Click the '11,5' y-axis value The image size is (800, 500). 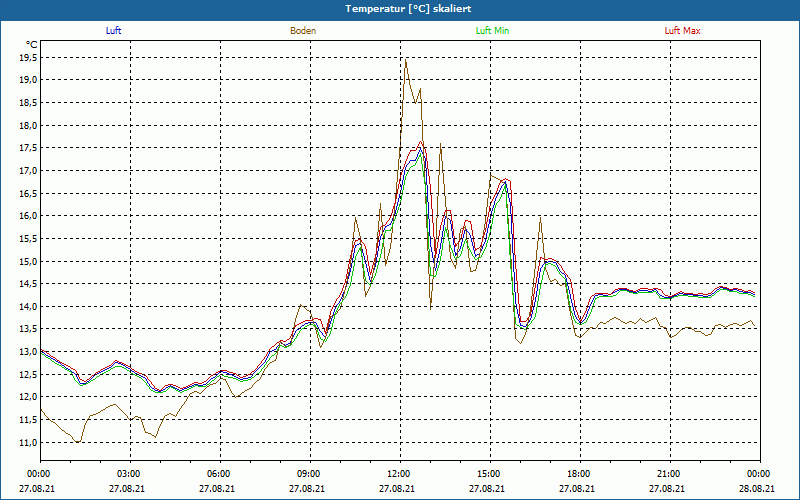[29, 420]
